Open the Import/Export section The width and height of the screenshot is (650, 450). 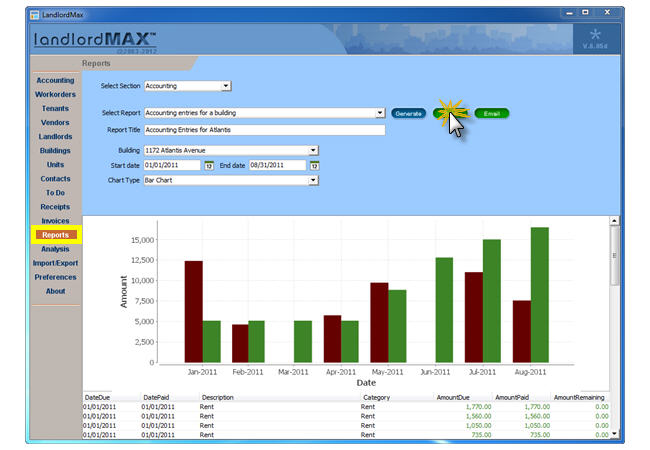tap(55, 263)
